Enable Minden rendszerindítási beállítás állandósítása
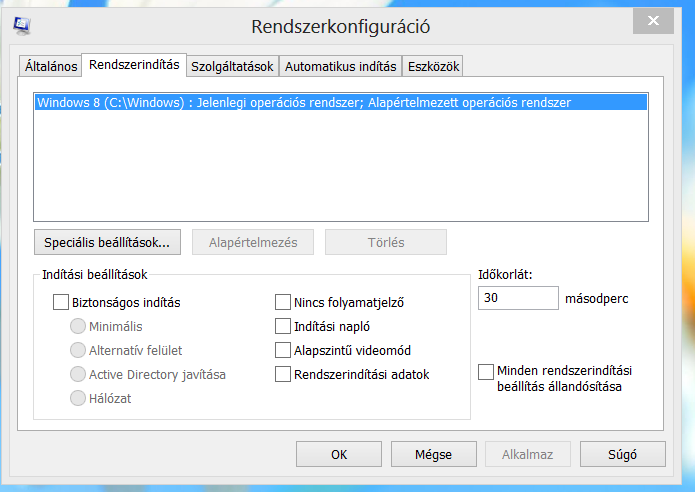The width and height of the screenshot is (695, 492). pyautogui.click(x=486, y=372)
